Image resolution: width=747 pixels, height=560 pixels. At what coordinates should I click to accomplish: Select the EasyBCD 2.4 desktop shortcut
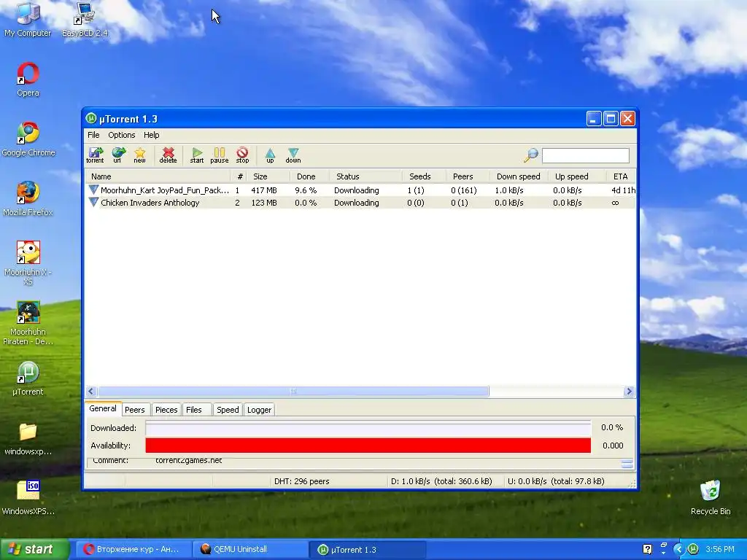coord(85,20)
